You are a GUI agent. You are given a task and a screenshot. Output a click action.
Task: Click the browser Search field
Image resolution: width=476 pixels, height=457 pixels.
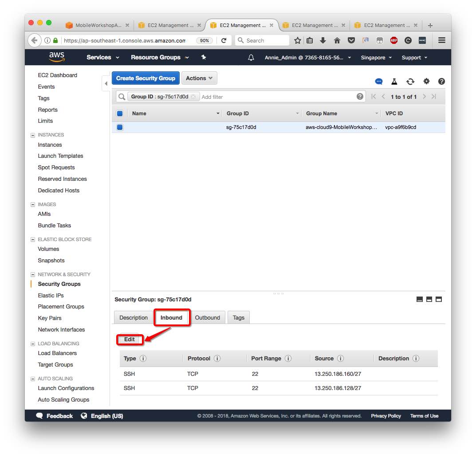pos(262,40)
